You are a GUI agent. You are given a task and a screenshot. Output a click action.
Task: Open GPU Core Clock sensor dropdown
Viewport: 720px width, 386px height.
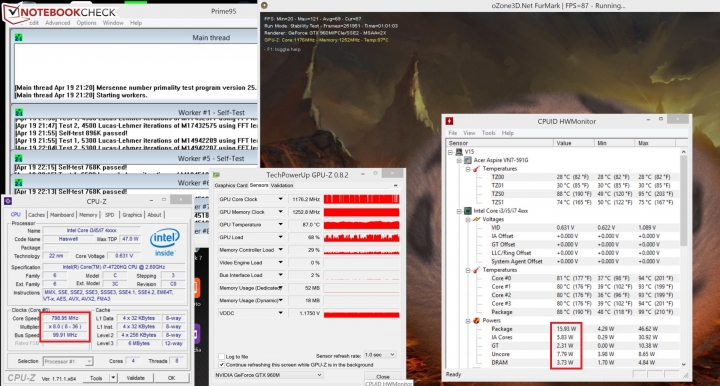pos(280,199)
